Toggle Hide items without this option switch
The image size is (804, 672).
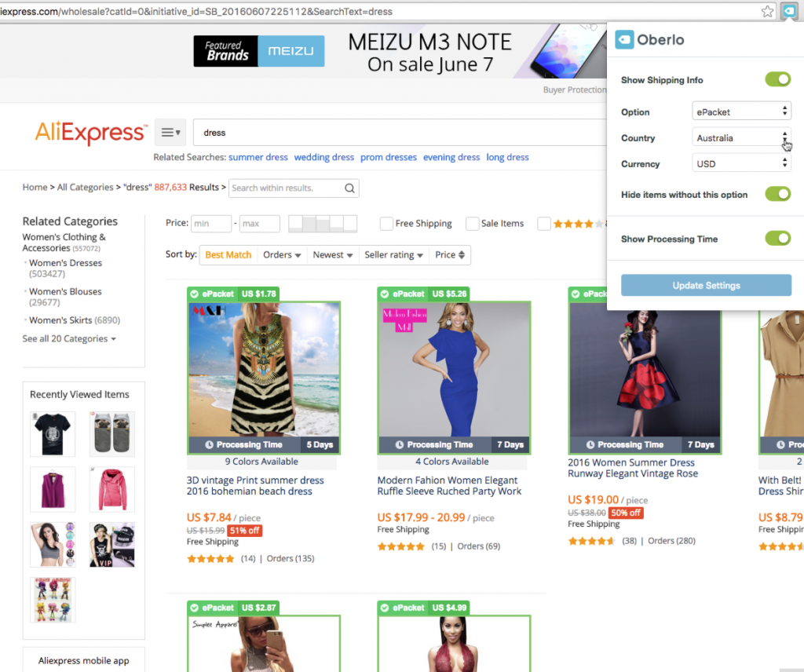[778, 194]
